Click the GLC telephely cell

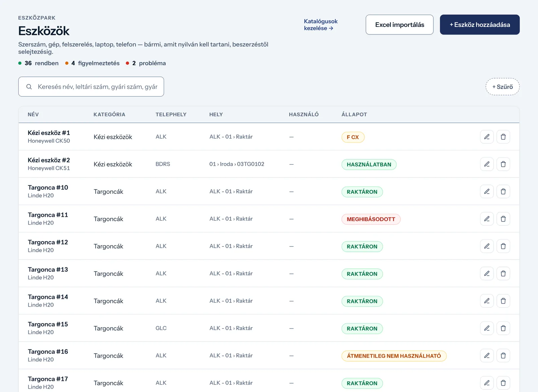pyautogui.click(x=161, y=328)
